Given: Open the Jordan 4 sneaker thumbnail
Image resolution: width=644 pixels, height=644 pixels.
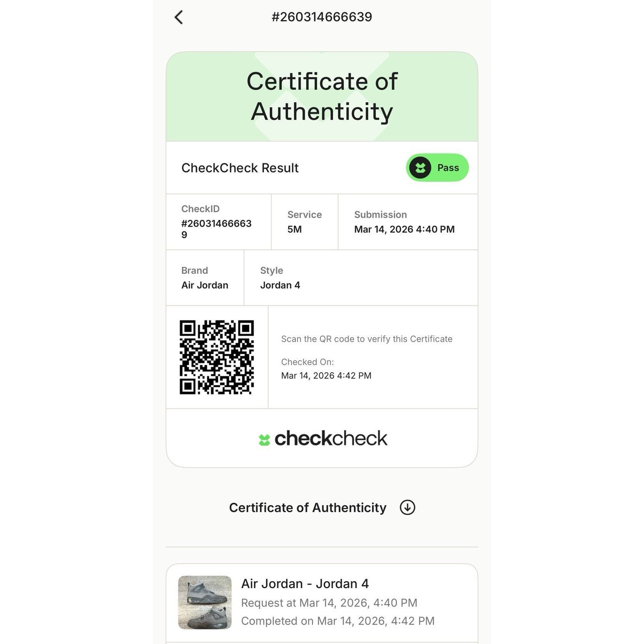Looking at the screenshot, I should click(x=205, y=602).
